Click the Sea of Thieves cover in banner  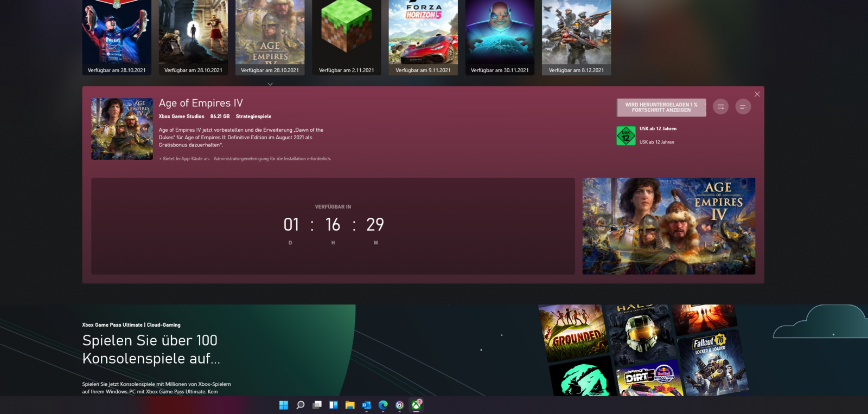[x=582, y=377]
